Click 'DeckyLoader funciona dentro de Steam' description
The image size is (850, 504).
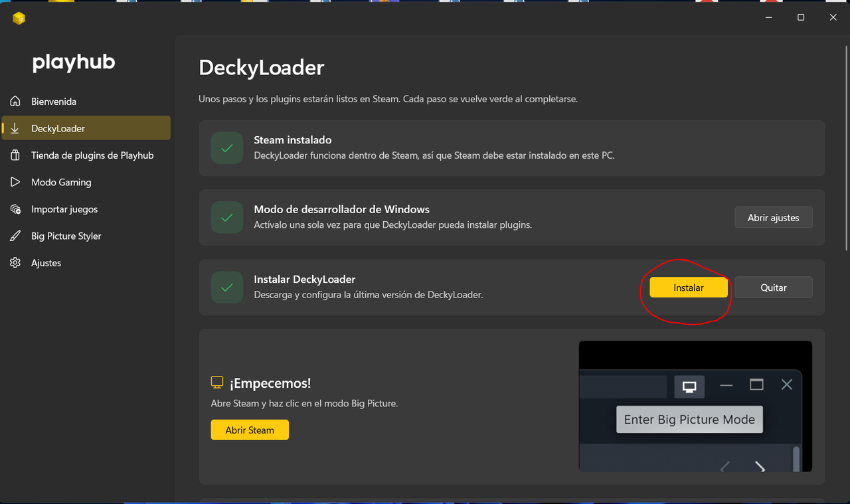point(434,156)
